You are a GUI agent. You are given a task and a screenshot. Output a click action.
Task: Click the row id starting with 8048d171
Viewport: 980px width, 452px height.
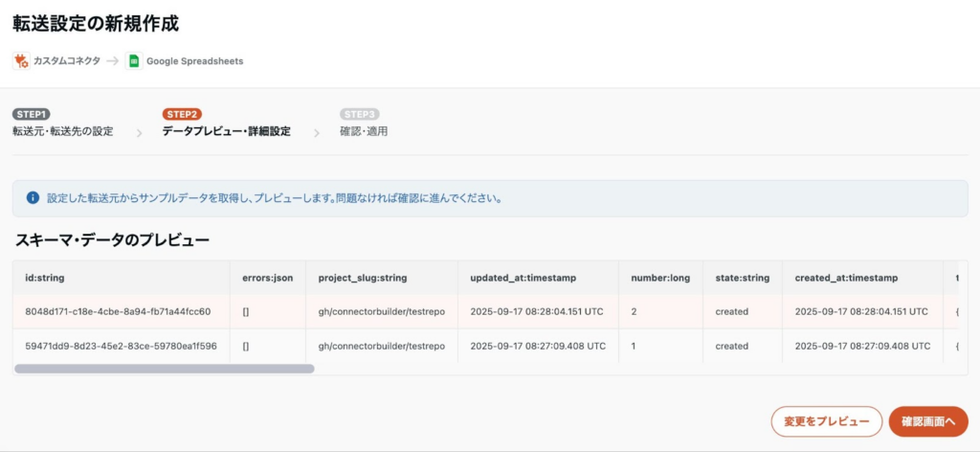[118, 311]
